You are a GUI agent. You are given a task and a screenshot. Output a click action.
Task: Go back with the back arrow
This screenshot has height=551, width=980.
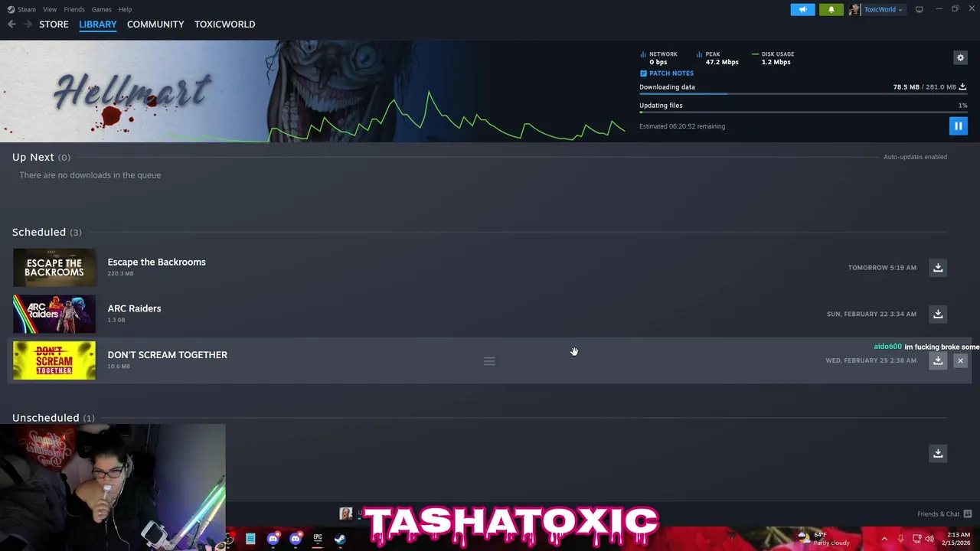click(11, 24)
